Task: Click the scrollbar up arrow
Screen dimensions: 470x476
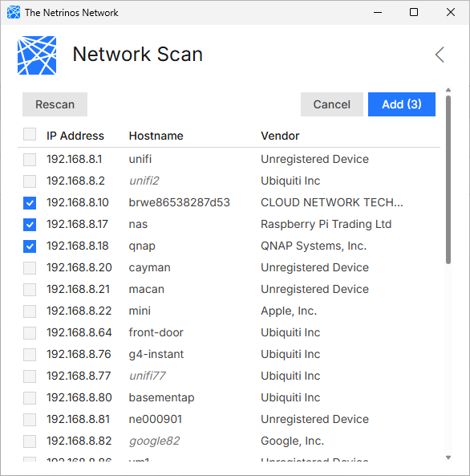Action: tap(448, 90)
